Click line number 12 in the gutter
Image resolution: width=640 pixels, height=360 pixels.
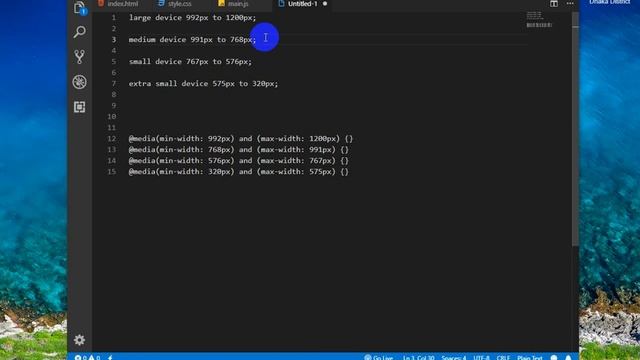coord(111,138)
